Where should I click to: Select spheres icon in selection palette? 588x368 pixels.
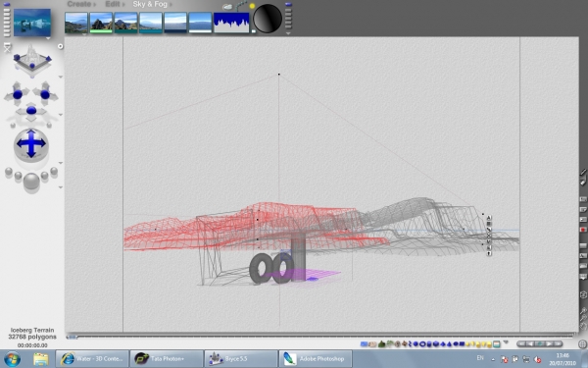416,343
